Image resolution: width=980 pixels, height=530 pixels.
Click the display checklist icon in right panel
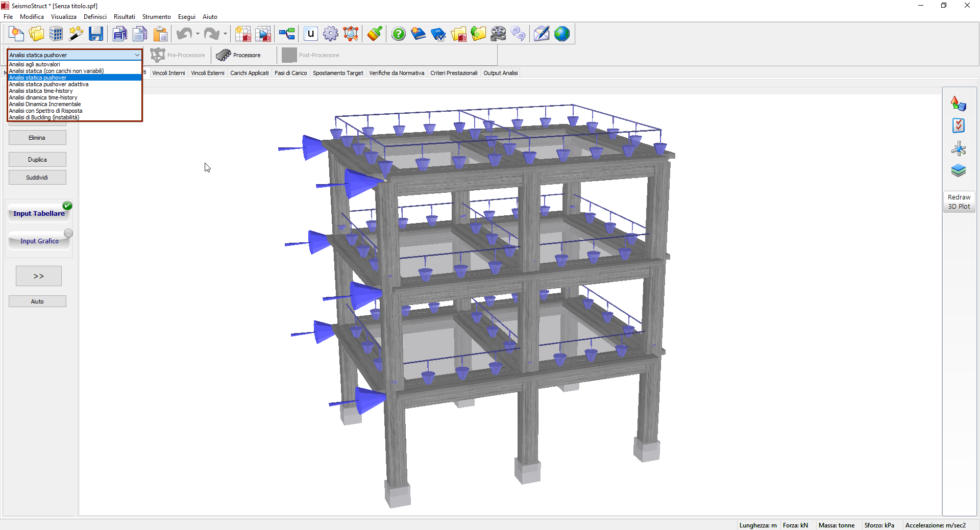click(x=958, y=125)
